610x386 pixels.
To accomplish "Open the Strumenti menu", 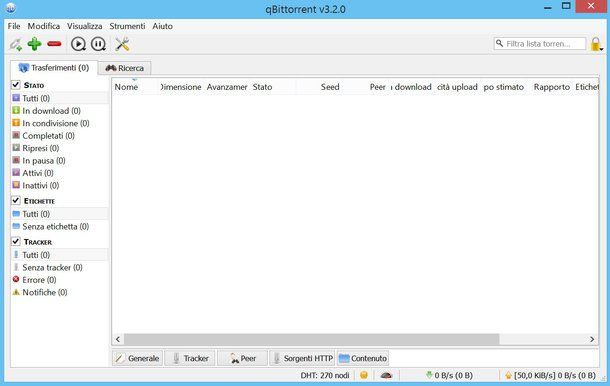I will coord(127,26).
